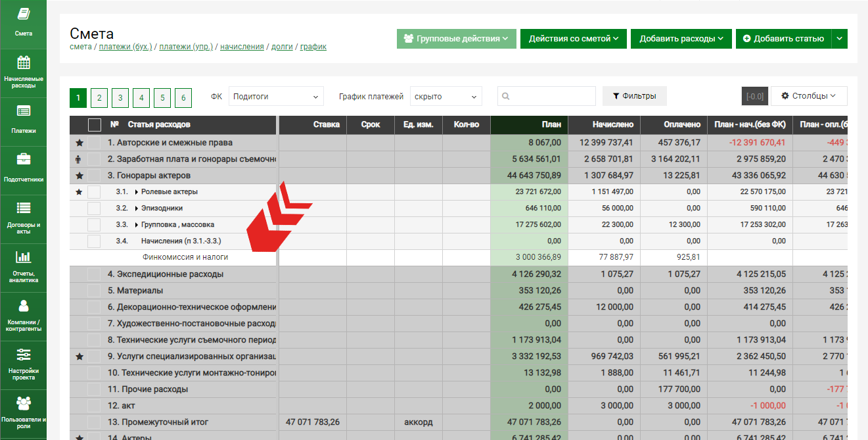Open Отчеты, аналитика chart icon

click(x=24, y=257)
